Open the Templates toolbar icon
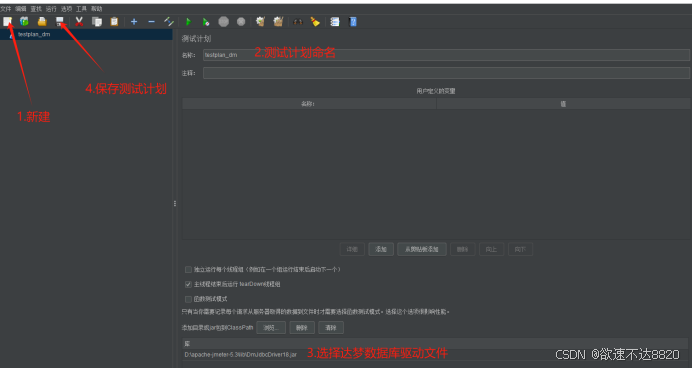Screen dimensions: 692x369 [24, 21]
